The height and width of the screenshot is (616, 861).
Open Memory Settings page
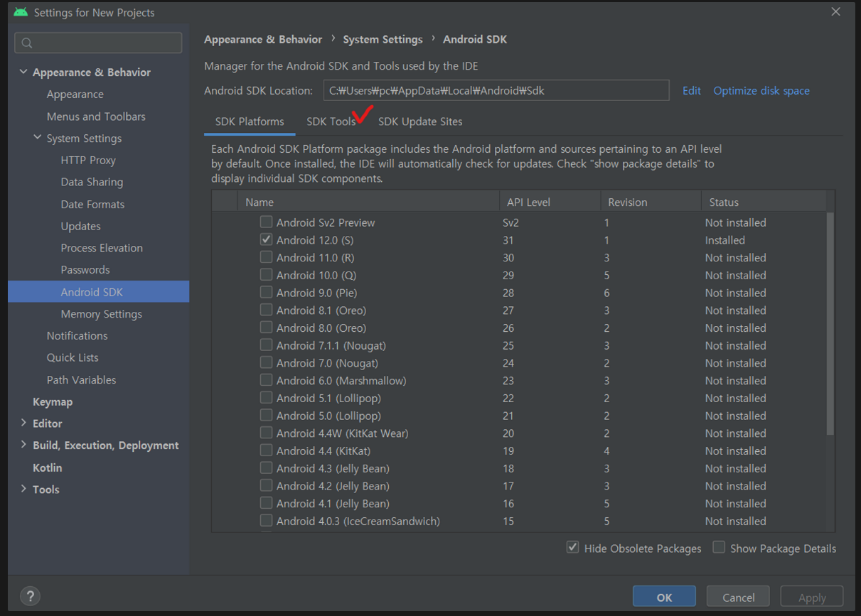[x=101, y=314]
